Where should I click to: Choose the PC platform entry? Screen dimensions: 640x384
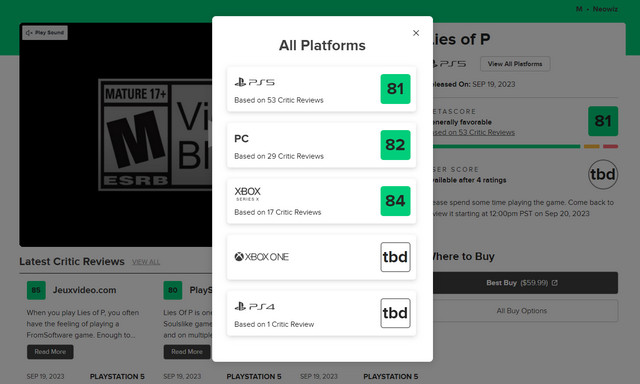coord(321,145)
